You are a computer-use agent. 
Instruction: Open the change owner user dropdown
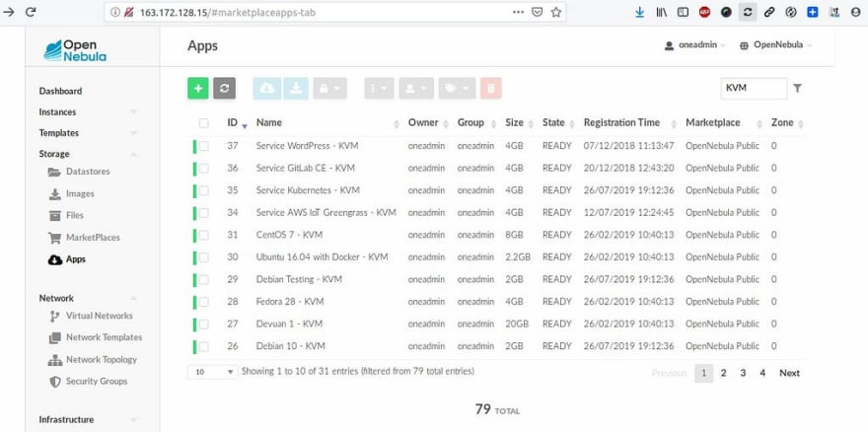[x=416, y=88]
